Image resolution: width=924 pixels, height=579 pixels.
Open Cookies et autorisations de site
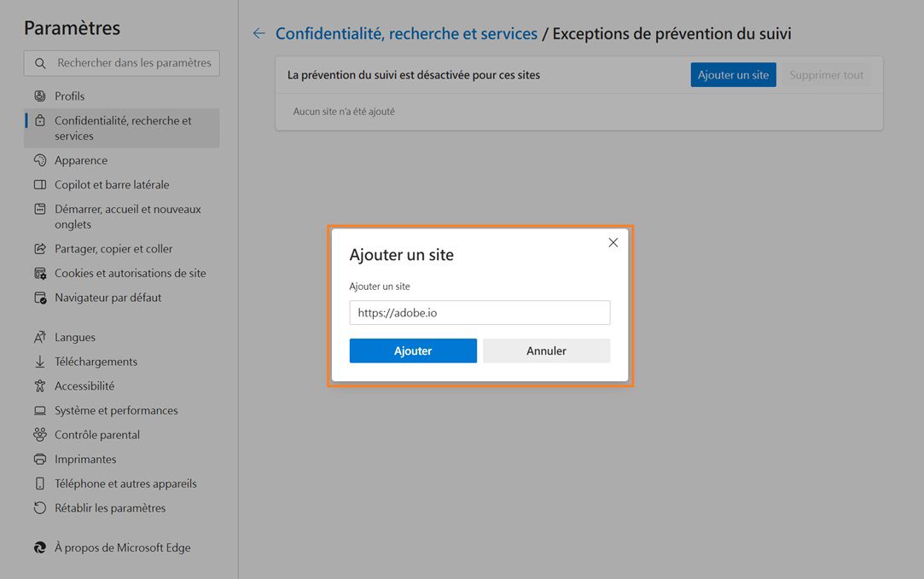(x=40, y=273)
